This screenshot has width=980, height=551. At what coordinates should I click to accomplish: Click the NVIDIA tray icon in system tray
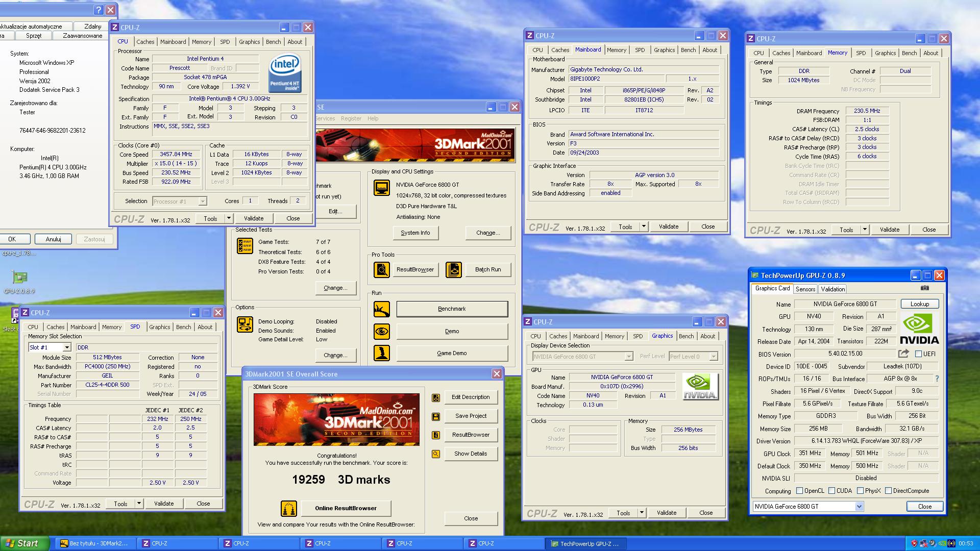click(x=942, y=544)
